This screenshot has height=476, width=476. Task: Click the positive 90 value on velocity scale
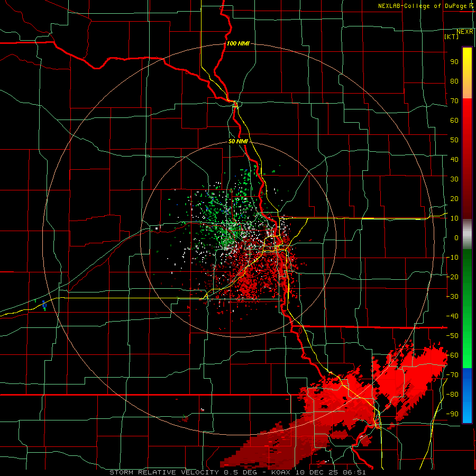(x=454, y=62)
